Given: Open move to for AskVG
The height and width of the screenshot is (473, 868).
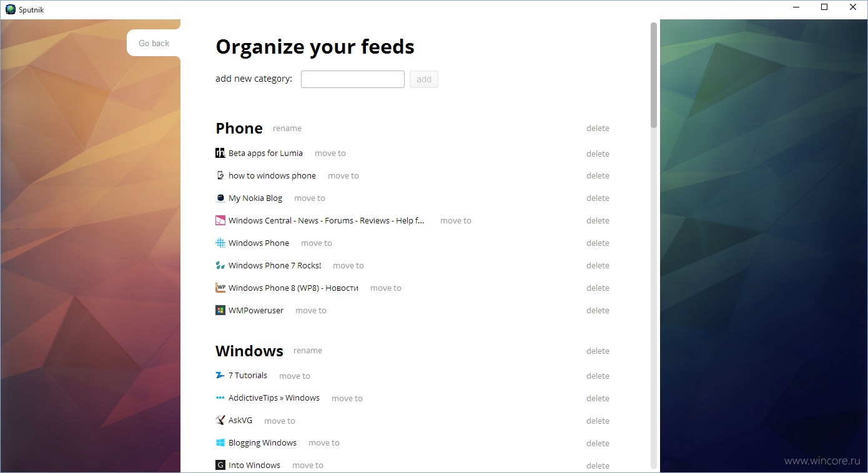Looking at the screenshot, I should 280,421.
